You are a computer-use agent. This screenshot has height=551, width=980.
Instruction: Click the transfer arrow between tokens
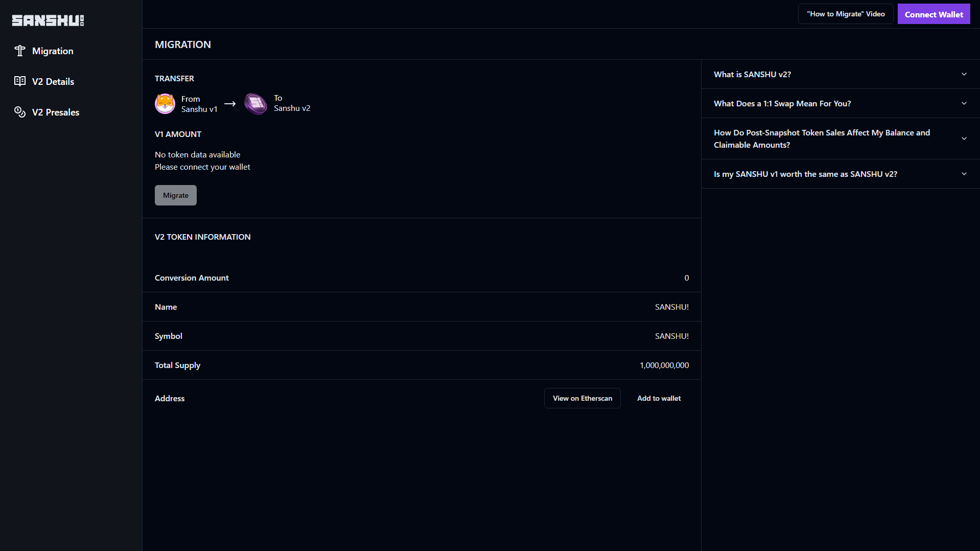click(x=230, y=104)
